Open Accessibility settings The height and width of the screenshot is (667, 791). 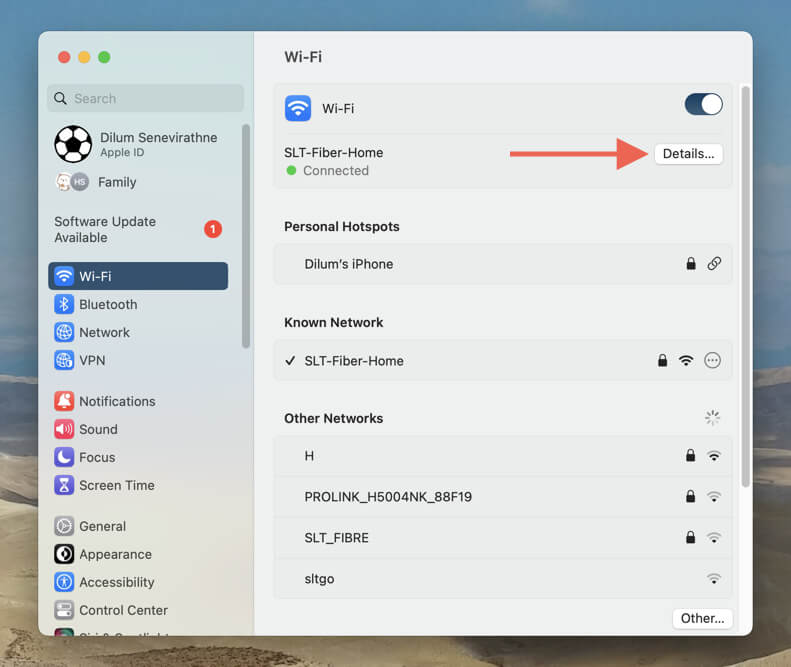coord(138,582)
